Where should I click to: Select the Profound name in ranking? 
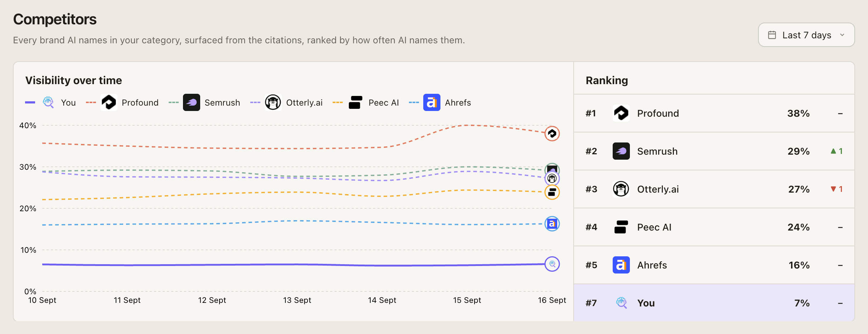click(x=658, y=113)
